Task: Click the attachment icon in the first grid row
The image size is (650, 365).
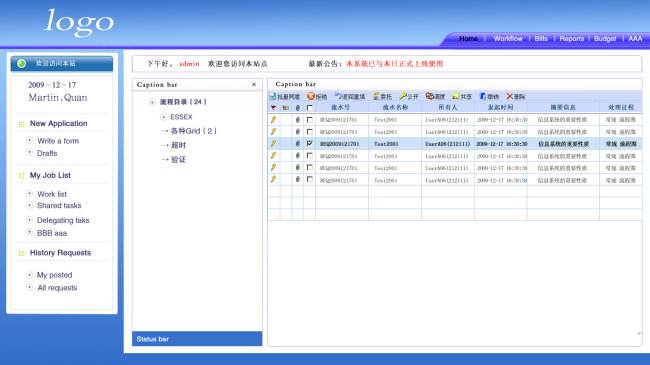Action: coord(298,119)
